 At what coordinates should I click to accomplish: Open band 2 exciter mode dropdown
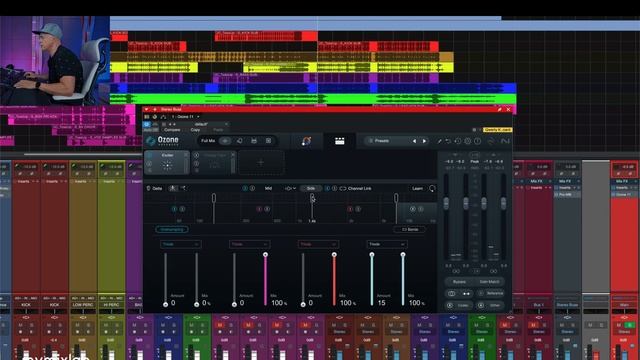point(249,244)
